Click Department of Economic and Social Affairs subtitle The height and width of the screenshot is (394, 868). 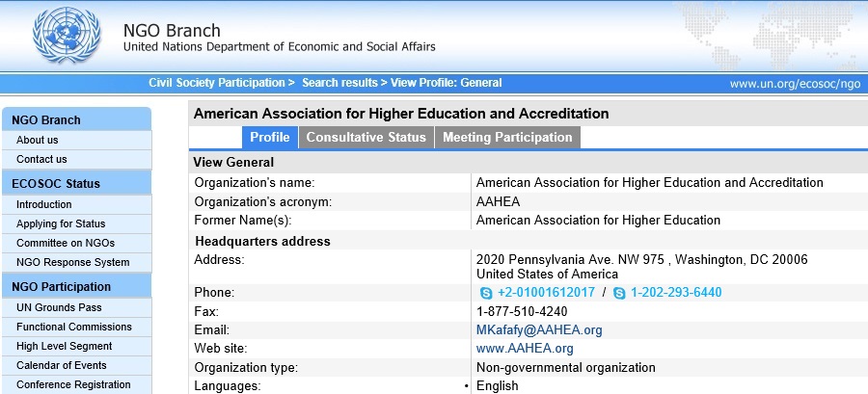pyautogui.click(x=279, y=47)
